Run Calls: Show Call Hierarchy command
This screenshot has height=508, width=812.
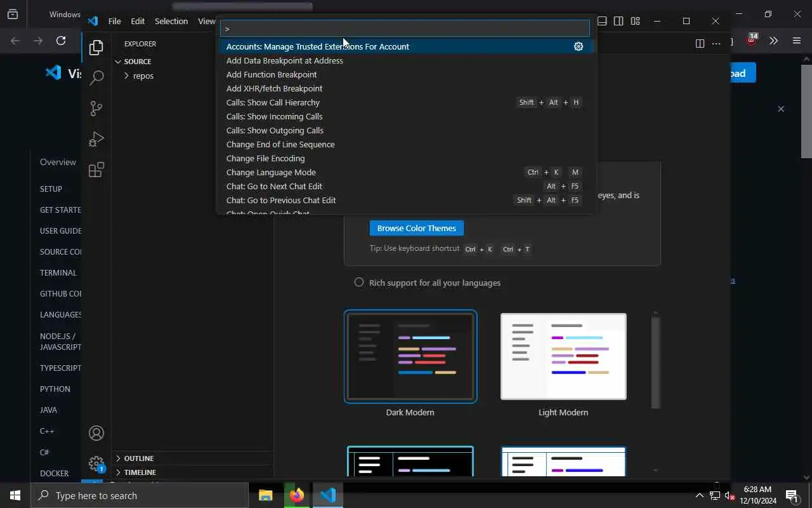pos(405,102)
